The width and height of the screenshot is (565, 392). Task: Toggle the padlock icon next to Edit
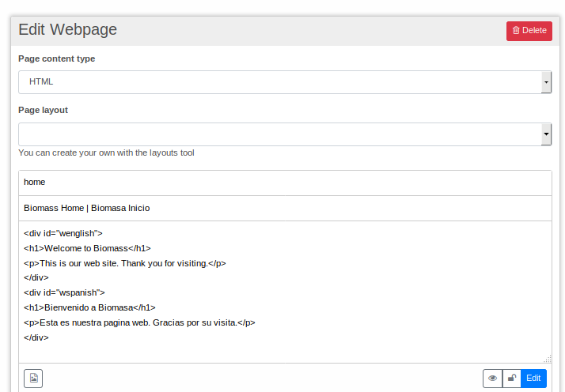pyautogui.click(x=512, y=379)
